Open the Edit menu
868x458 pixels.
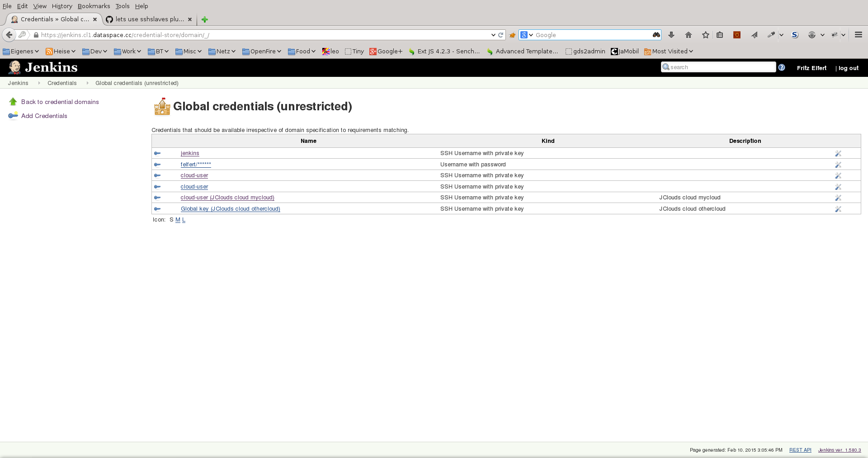23,6
